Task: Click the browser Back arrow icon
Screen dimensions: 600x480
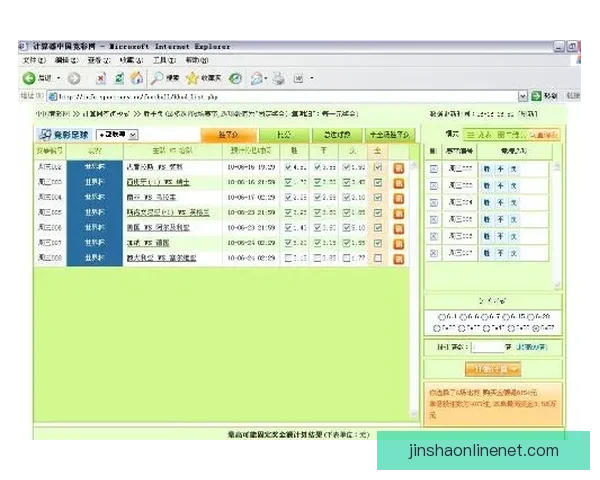Action: click(29, 78)
